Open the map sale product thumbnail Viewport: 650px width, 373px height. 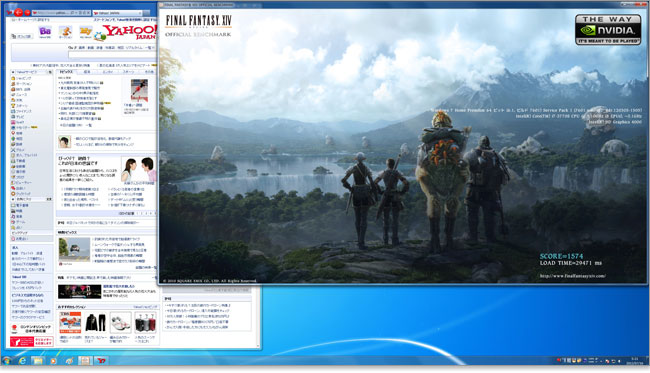tap(70, 322)
